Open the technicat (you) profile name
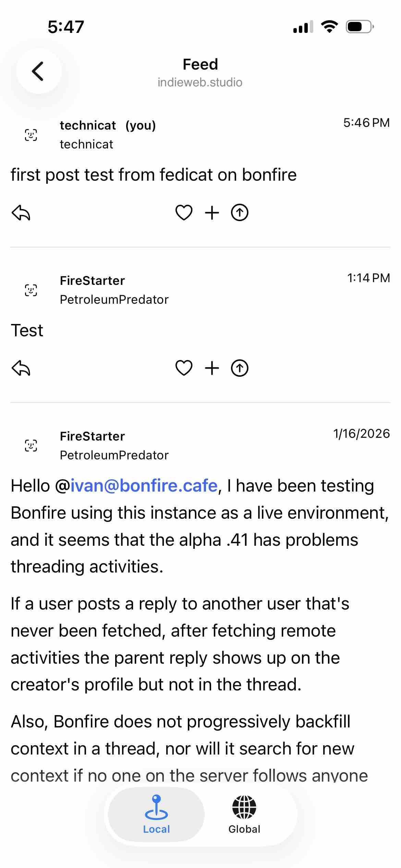401x868 pixels. click(x=108, y=125)
